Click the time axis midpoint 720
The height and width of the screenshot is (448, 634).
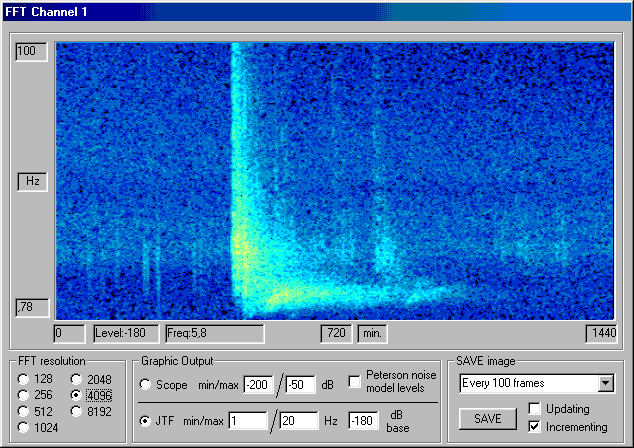tap(336, 334)
